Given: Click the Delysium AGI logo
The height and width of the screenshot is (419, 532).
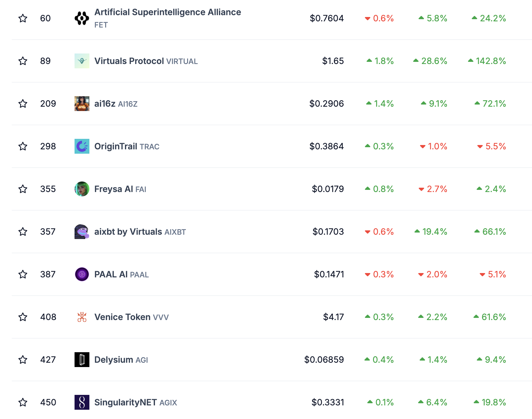Looking at the screenshot, I should tap(82, 360).
